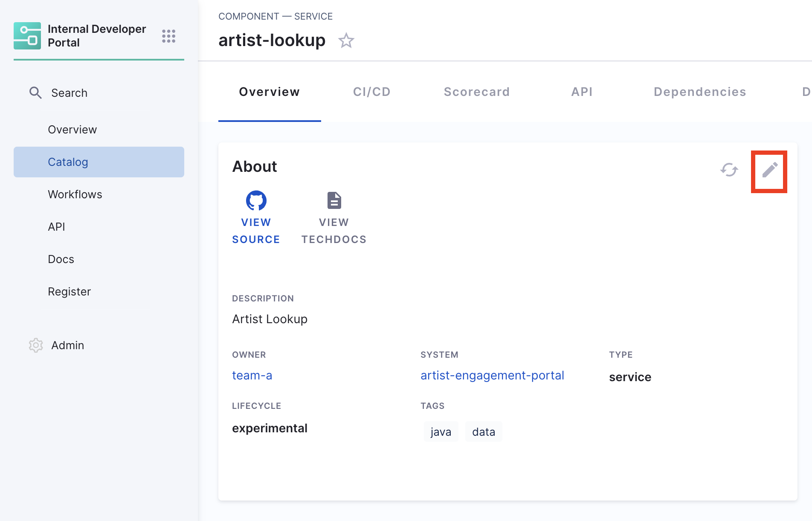Screen dimensions: 812x521
Task: Click the edit pencil icon in About card
Action: (770, 170)
